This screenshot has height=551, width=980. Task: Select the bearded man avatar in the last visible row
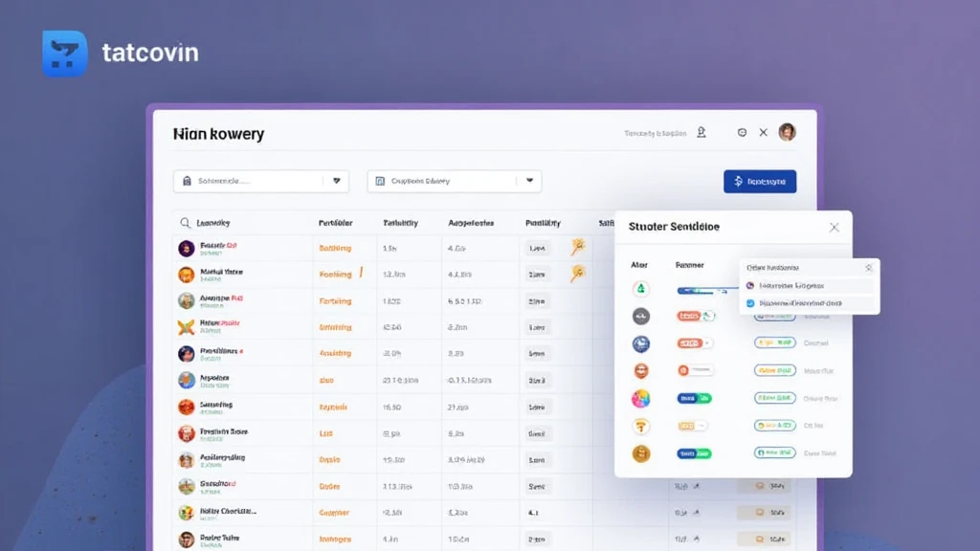(187, 540)
